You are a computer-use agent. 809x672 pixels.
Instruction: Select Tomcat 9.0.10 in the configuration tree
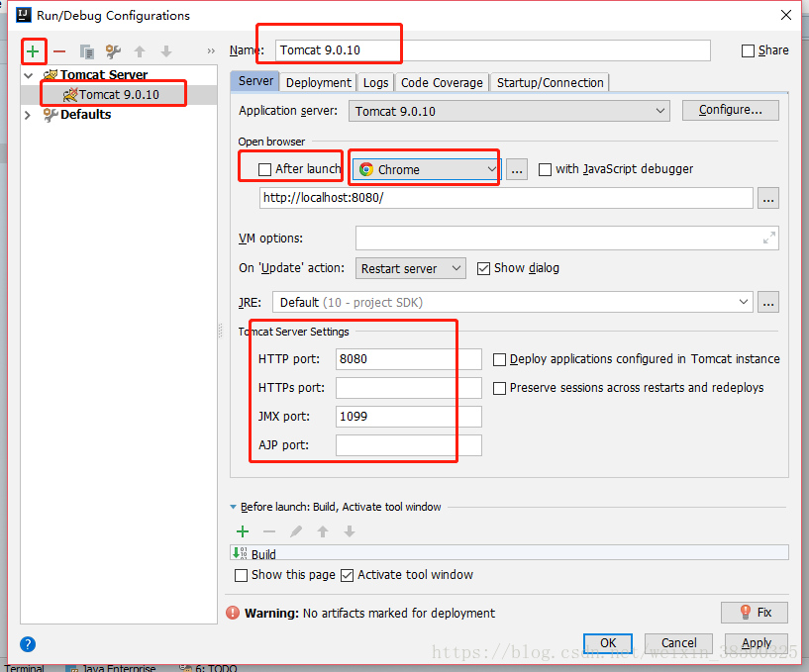point(119,95)
